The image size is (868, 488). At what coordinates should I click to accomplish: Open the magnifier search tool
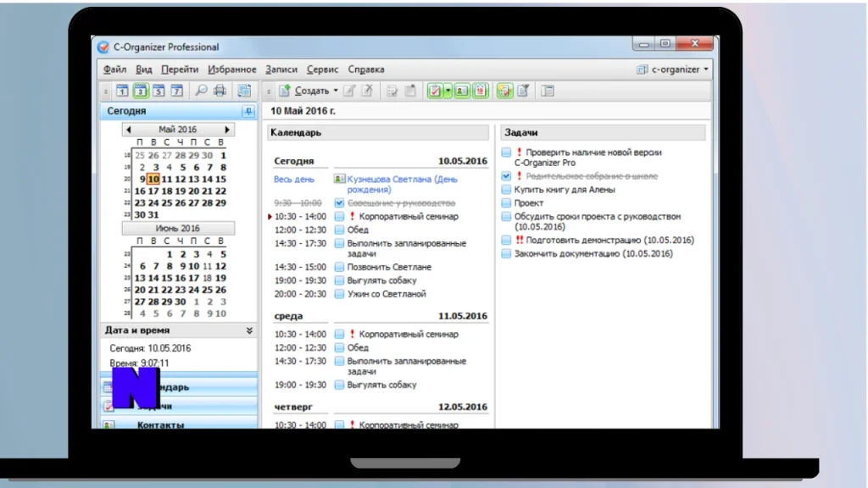click(202, 91)
